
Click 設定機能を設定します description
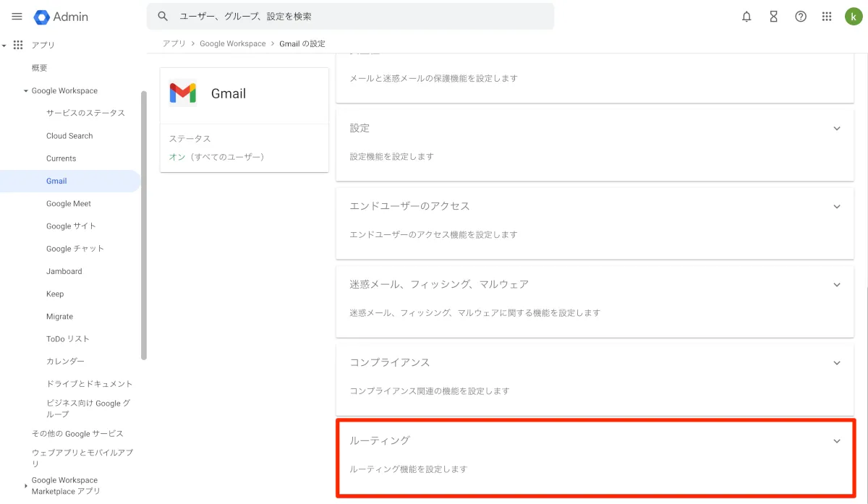[391, 156]
